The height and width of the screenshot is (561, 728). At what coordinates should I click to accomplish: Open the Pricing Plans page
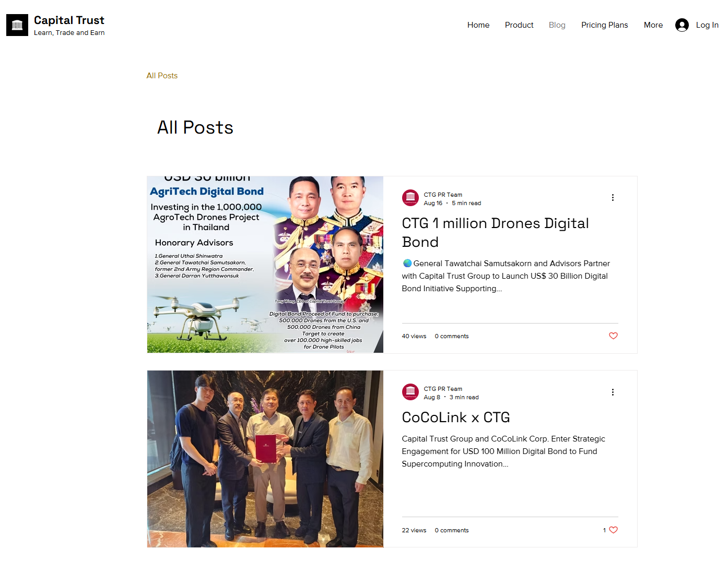[x=604, y=25]
